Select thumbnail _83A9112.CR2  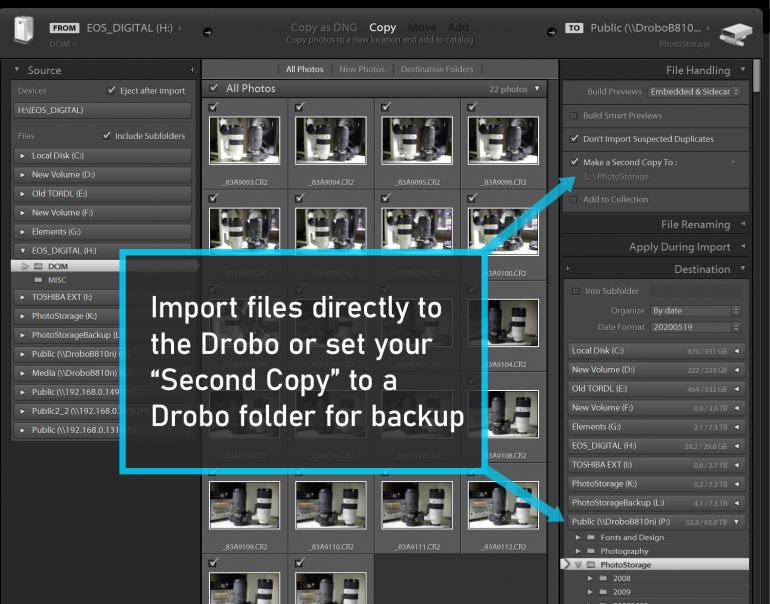tap(503, 505)
